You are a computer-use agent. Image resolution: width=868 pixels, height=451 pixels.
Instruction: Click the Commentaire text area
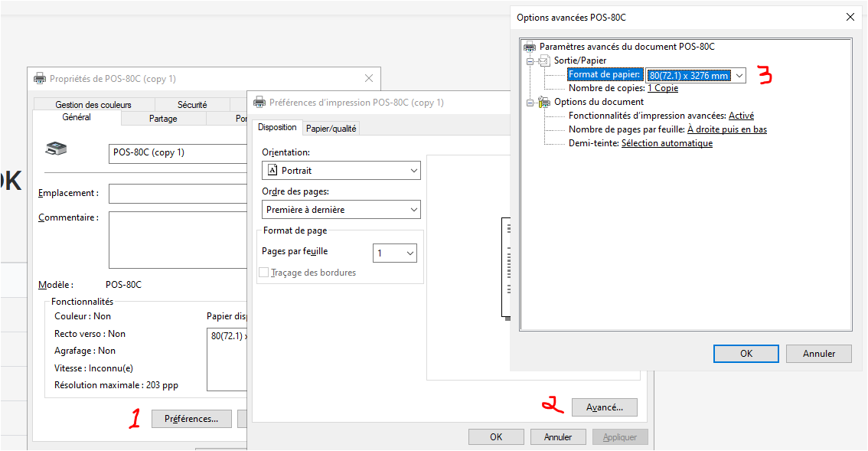click(x=178, y=240)
